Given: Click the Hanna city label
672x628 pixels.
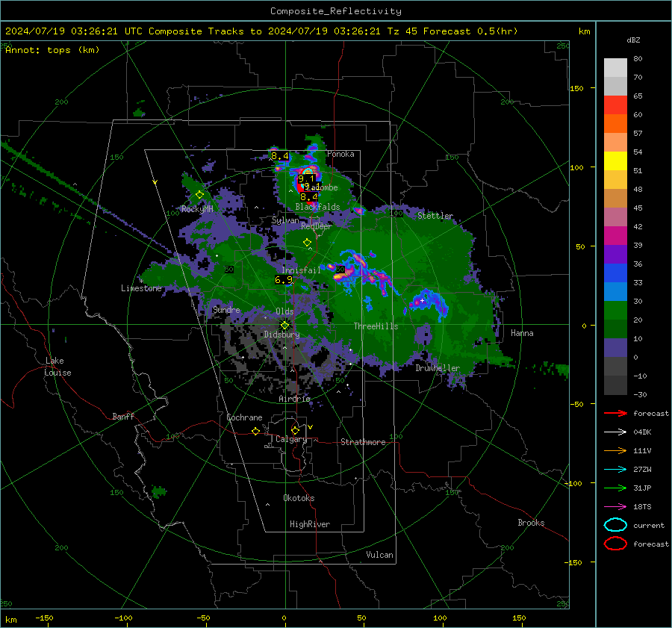Looking at the screenshot, I should [522, 333].
